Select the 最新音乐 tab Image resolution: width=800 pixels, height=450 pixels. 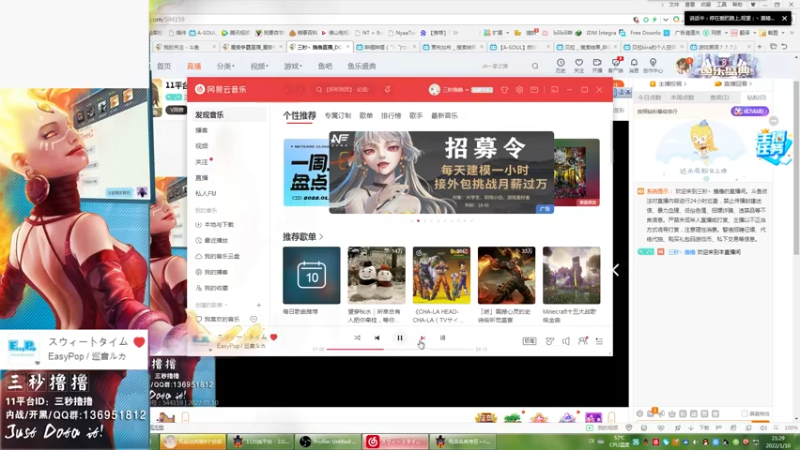pos(444,116)
